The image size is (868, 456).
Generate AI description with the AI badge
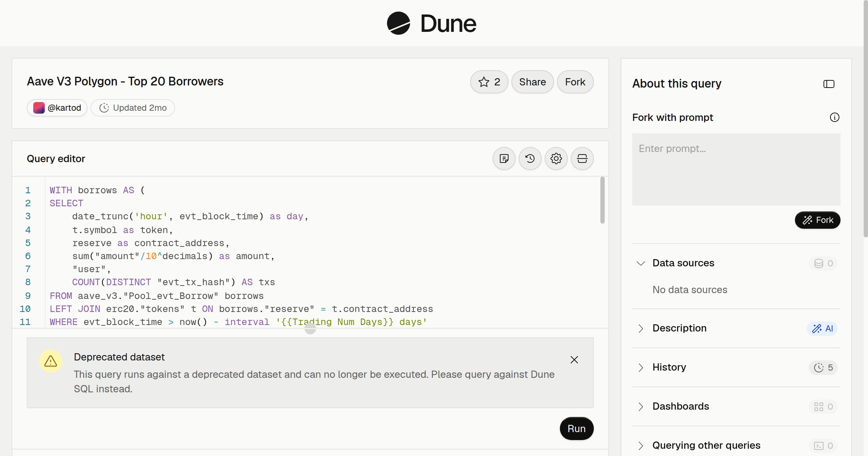click(x=822, y=329)
